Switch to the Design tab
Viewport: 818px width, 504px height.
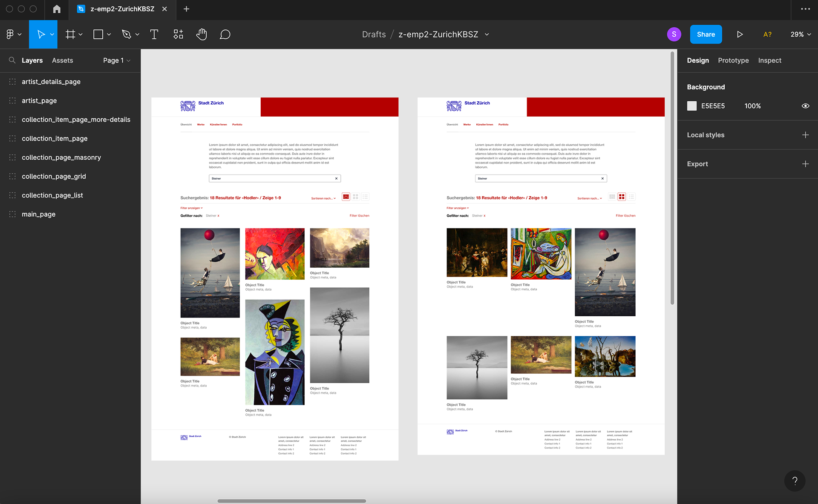click(698, 60)
